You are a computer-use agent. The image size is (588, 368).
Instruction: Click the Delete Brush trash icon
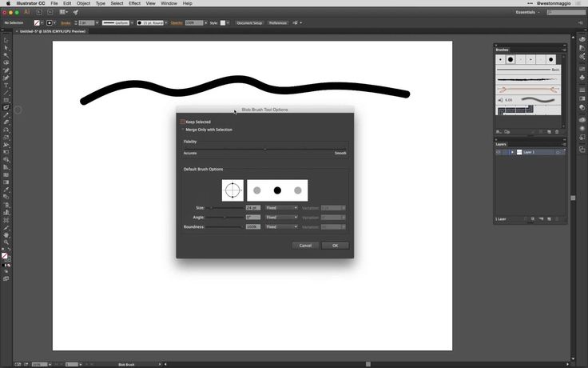(x=557, y=132)
